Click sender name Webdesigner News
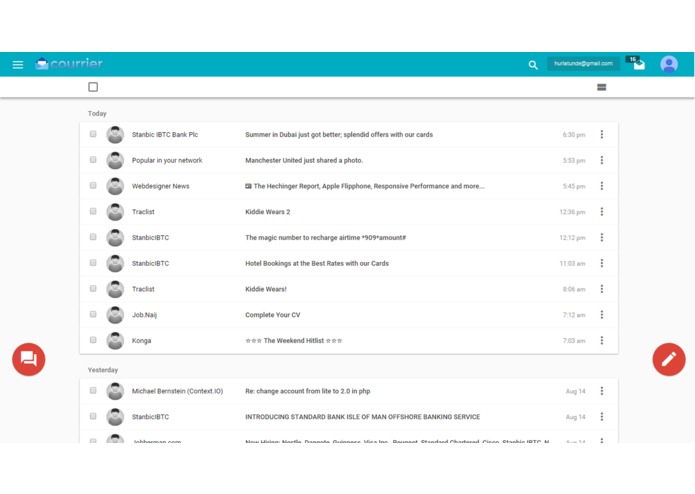695x494 pixels. 160,186
